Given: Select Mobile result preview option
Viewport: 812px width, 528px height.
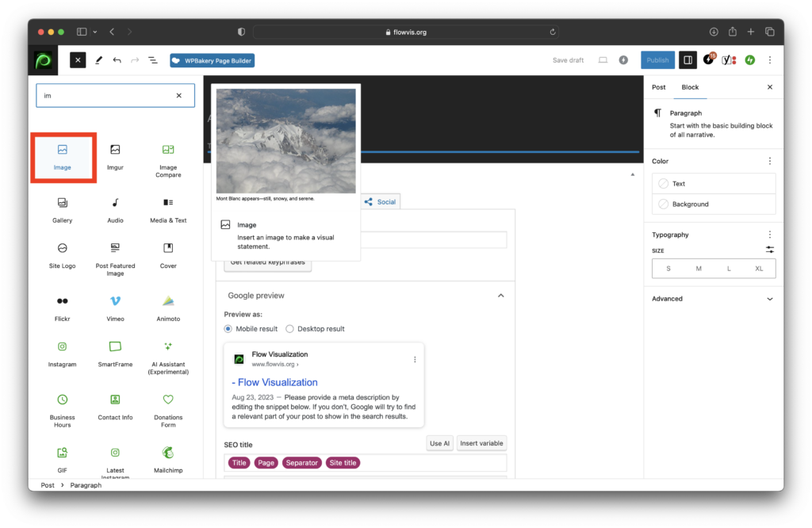Looking at the screenshot, I should (228, 328).
